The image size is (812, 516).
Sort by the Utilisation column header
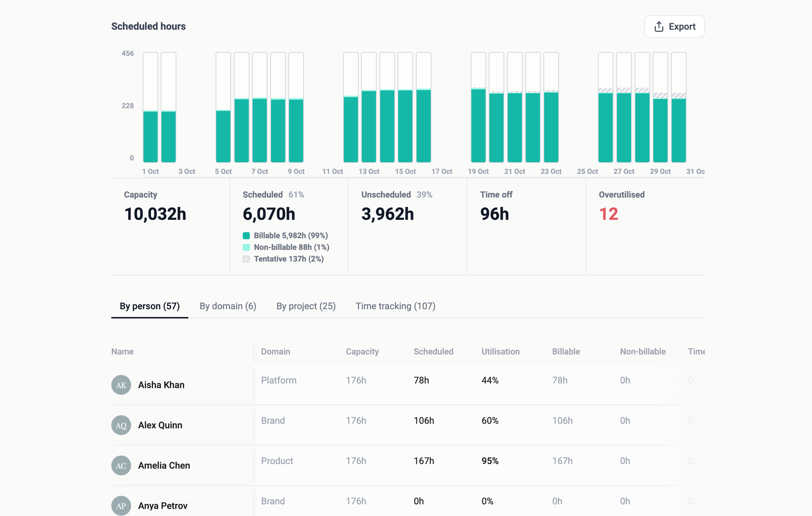pos(500,352)
